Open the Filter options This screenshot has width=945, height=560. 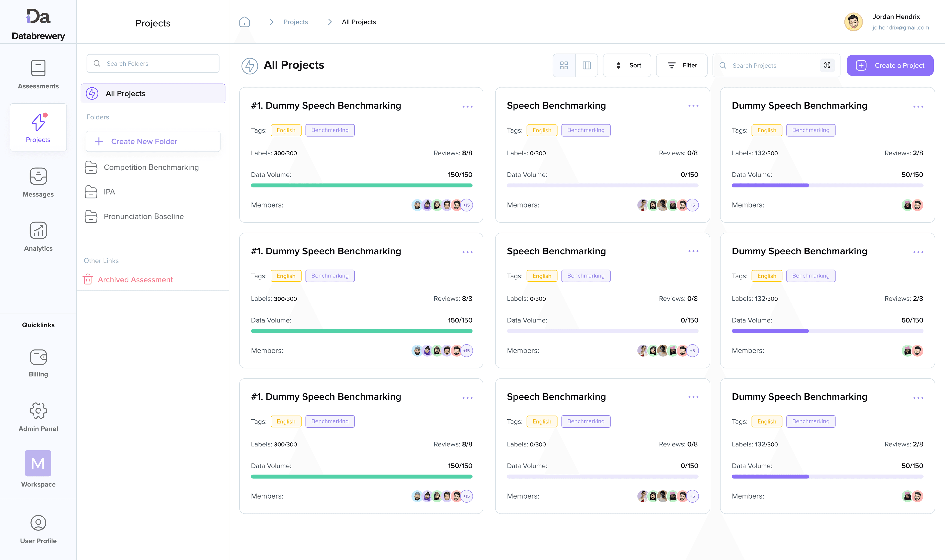pos(682,65)
